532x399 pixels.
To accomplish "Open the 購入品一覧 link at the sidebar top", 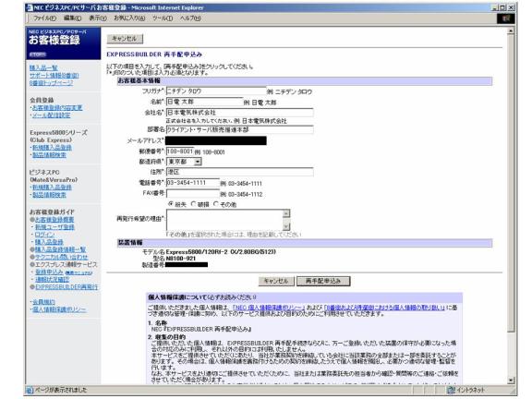I will (x=43, y=67).
